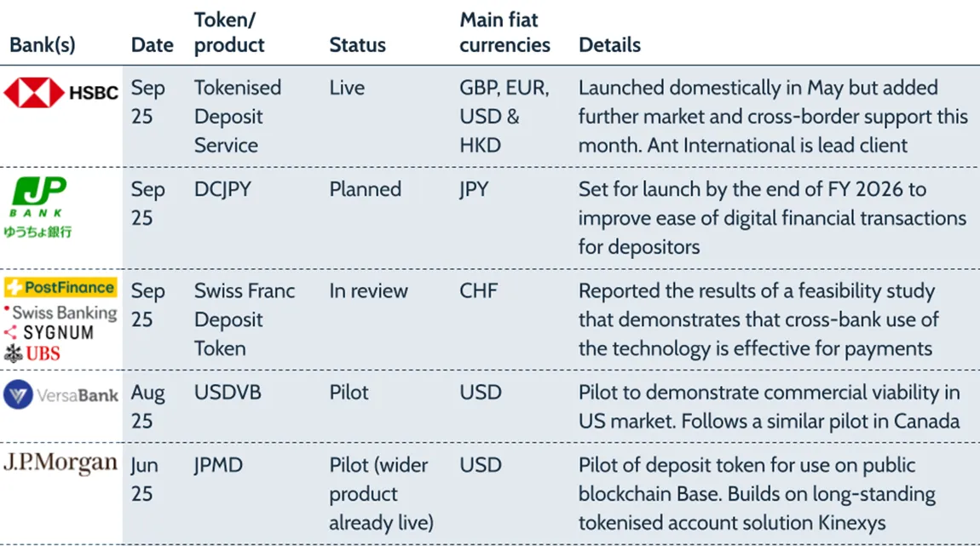Select the Date column header

(153, 45)
